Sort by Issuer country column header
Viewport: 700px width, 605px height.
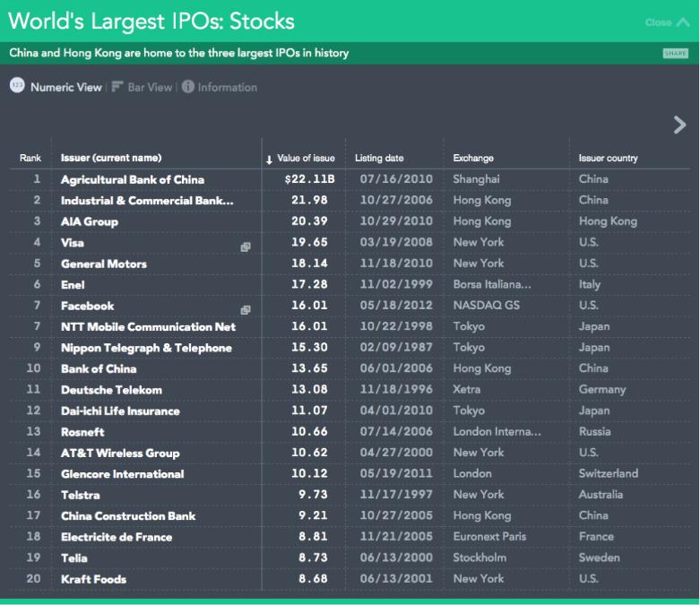(x=608, y=158)
